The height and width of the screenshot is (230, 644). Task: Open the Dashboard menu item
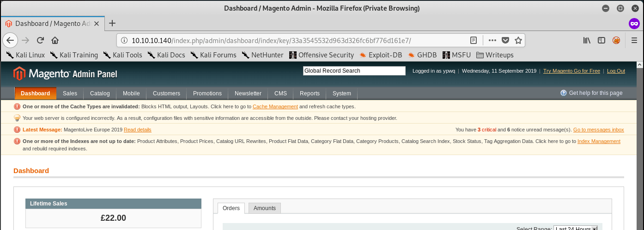(35, 93)
